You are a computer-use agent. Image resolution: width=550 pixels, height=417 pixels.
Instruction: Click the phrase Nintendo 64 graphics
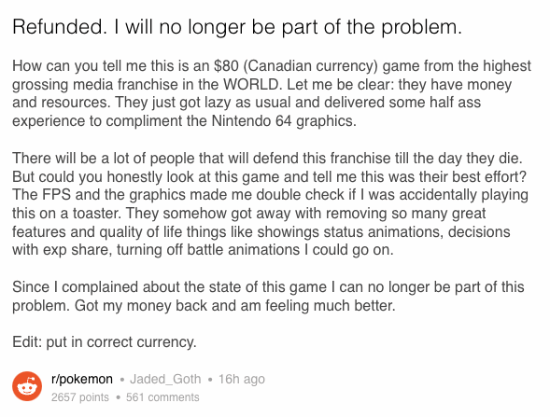[x=284, y=121]
